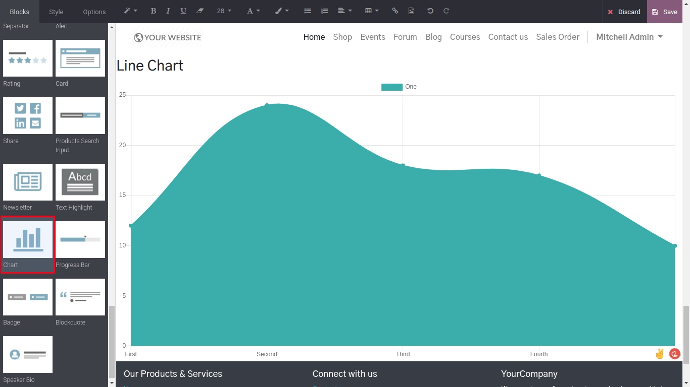Viewport: 690px width, 387px height.
Task: Open the Shop menu link
Action: click(342, 37)
